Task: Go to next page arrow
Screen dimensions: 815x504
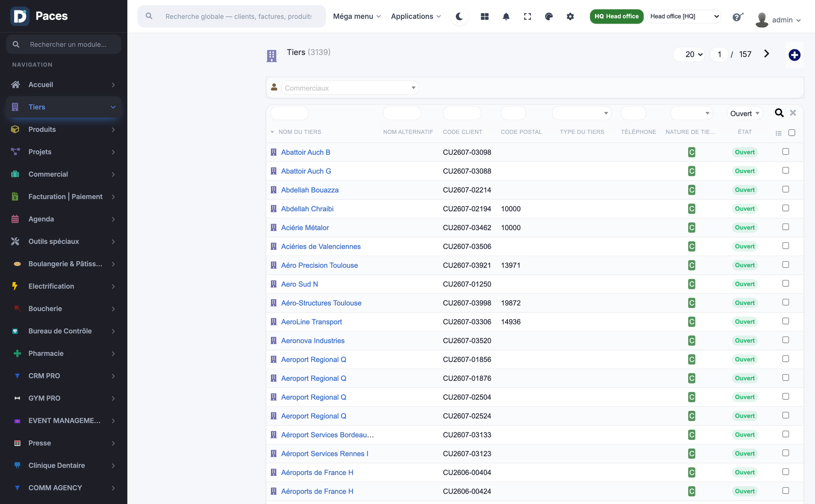Action: pos(766,54)
